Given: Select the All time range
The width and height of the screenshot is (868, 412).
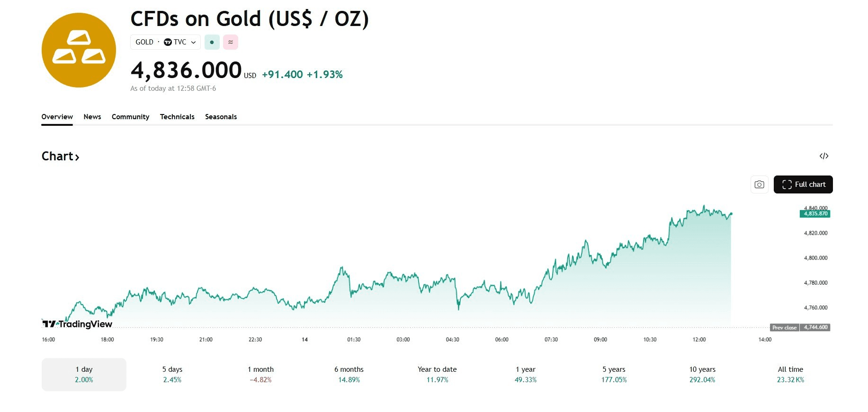Looking at the screenshot, I should (790, 374).
